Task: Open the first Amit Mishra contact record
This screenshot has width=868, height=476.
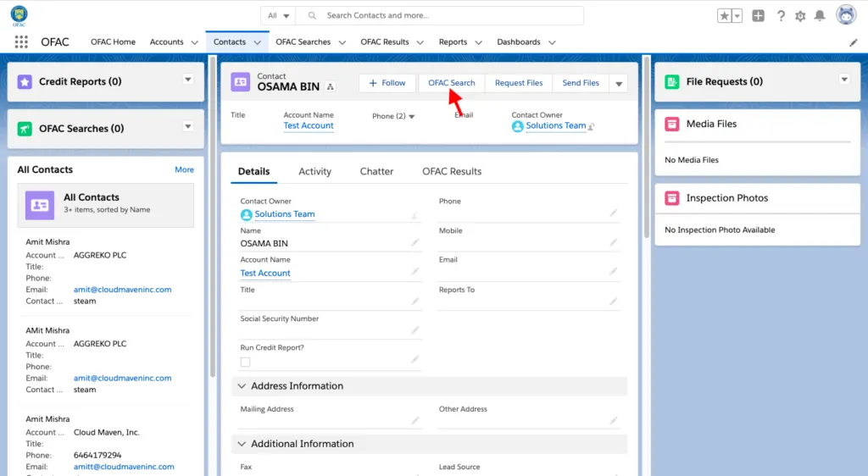Action: [47, 242]
